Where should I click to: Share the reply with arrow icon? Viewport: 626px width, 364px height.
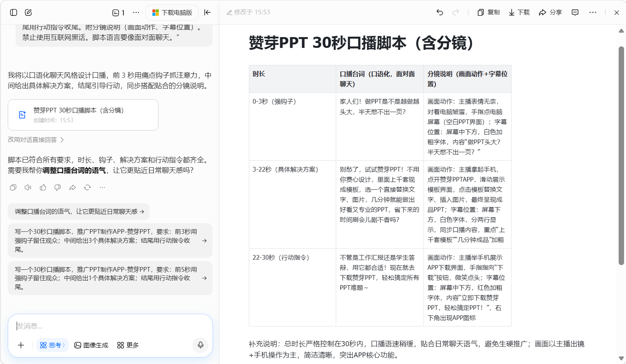(72, 187)
